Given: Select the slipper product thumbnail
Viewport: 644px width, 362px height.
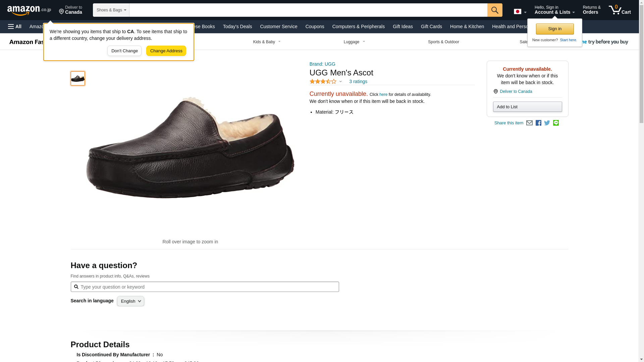Looking at the screenshot, I should [x=78, y=78].
